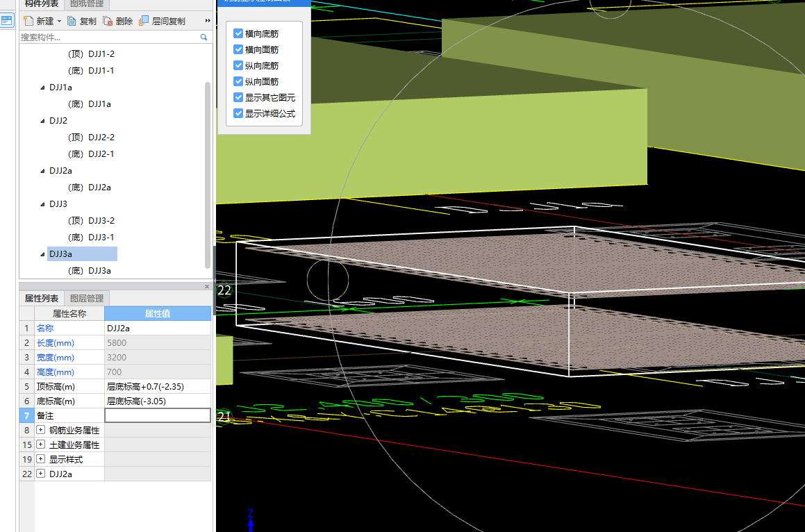Expand 土建业务属性 property group
This screenshot has height=532, width=805.
40,444
